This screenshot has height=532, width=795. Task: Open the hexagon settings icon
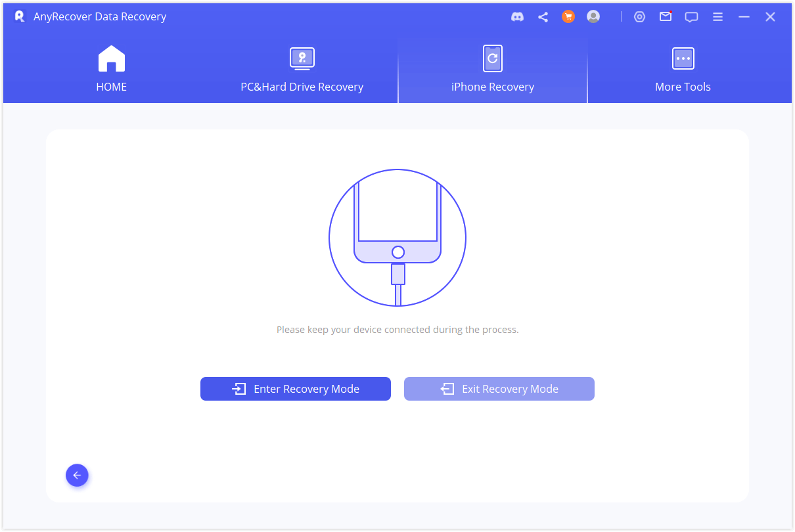coord(639,17)
